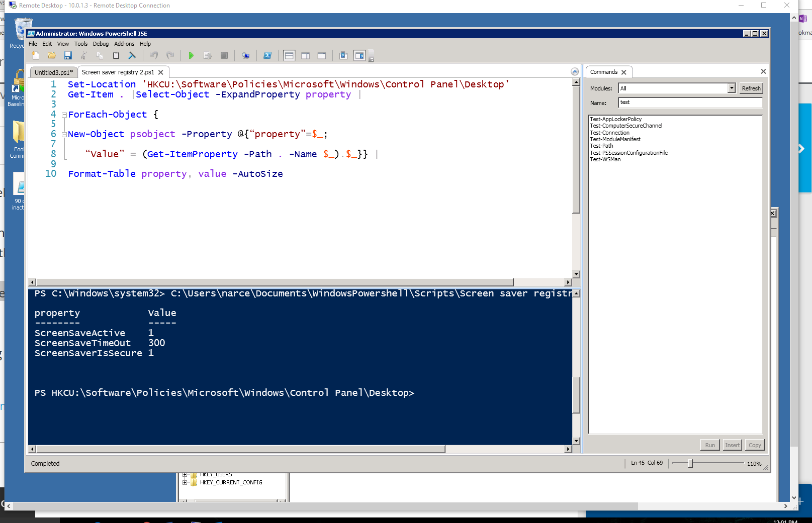Screen dimensions: 812x523
Task: Run selection icon in toolbar
Action: point(208,56)
